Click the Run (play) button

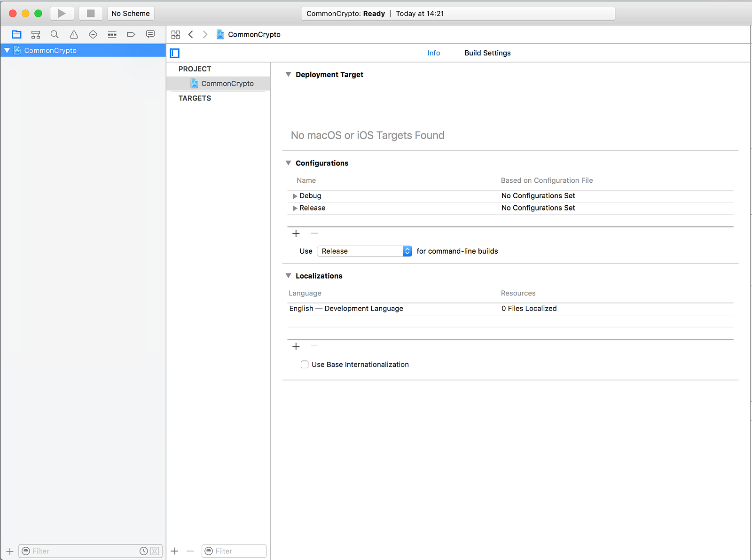click(62, 14)
